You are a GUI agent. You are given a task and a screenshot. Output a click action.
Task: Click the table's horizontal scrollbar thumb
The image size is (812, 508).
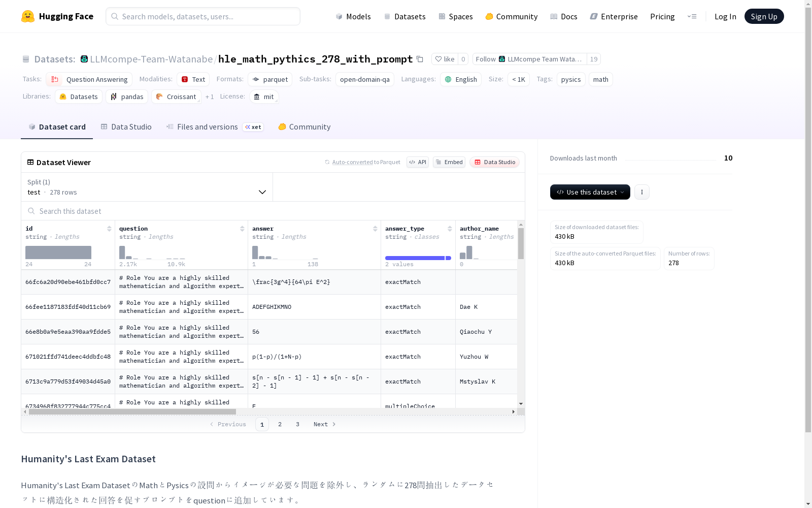[x=132, y=411]
